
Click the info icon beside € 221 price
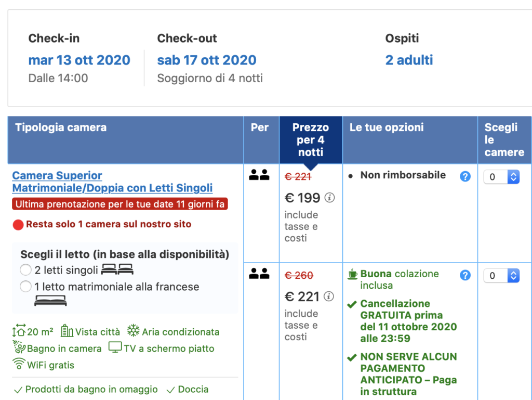[329, 296]
